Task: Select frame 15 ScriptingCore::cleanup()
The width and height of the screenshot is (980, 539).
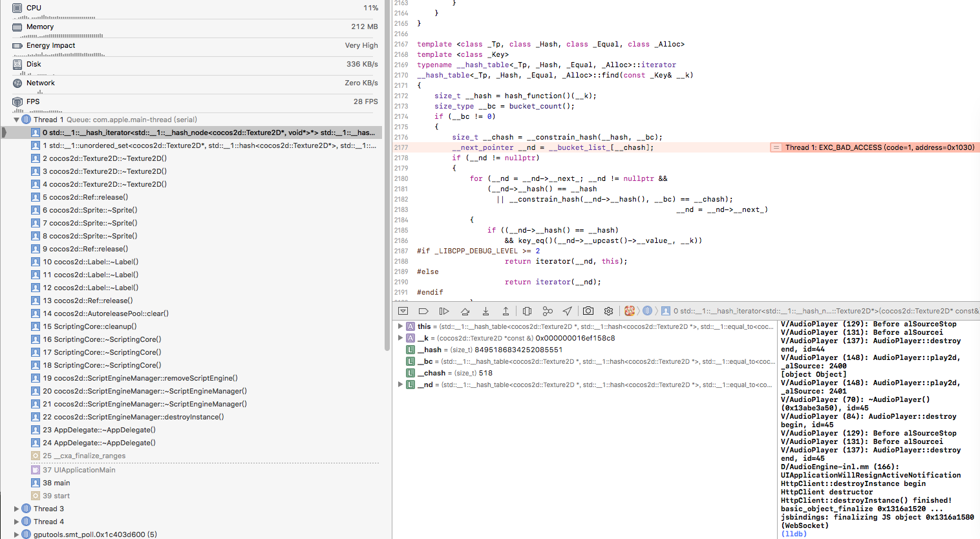Action: 193,326
